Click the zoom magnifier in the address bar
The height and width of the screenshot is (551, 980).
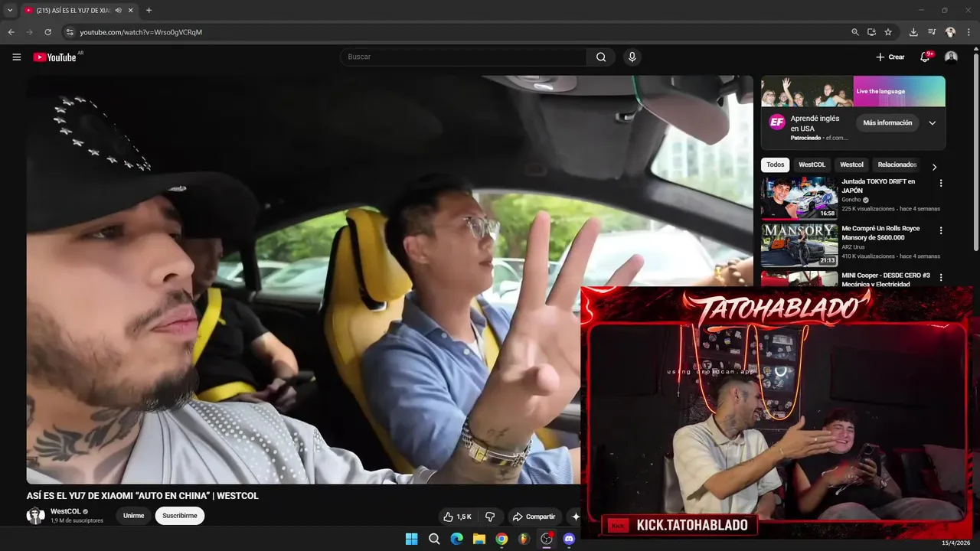point(855,32)
